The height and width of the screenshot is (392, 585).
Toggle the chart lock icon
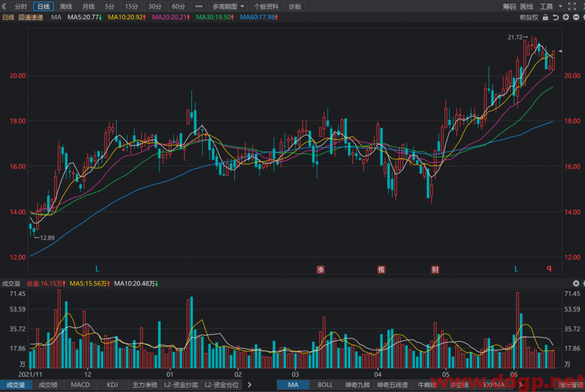[546, 17]
